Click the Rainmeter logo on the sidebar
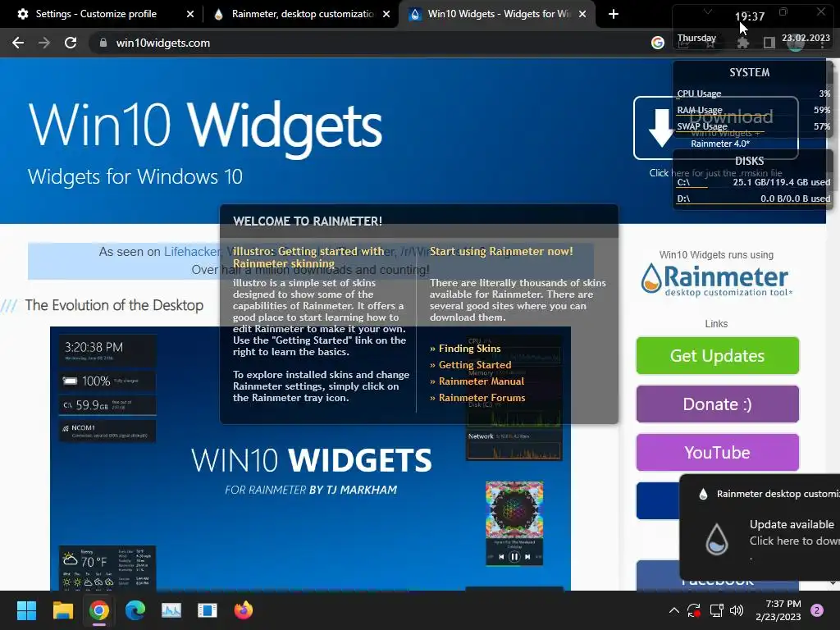This screenshot has width=840, height=630. [x=716, y=279]
